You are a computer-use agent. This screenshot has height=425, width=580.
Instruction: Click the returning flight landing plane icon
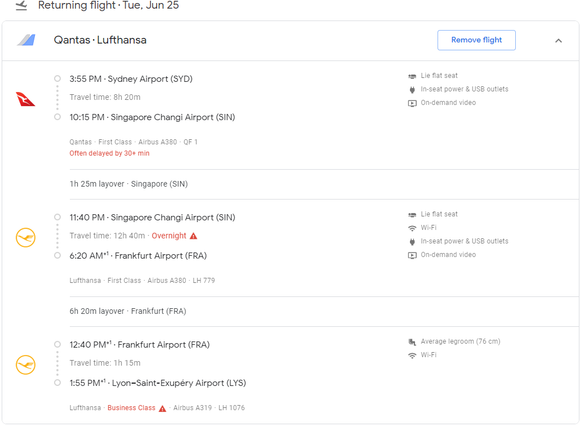(x=21, y=6)
